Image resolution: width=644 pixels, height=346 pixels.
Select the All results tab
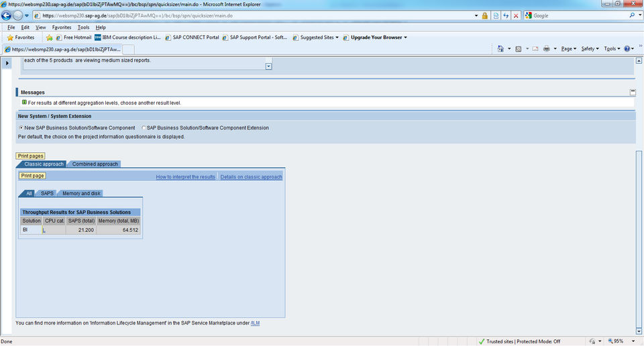click(x=29, y=193)
